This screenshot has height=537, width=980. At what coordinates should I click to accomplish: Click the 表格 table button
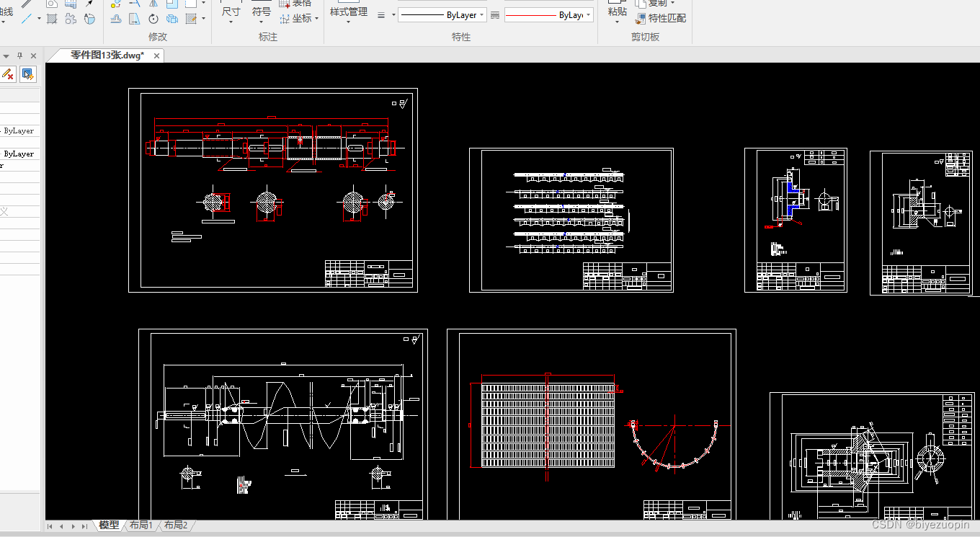[x=295, y=4]
